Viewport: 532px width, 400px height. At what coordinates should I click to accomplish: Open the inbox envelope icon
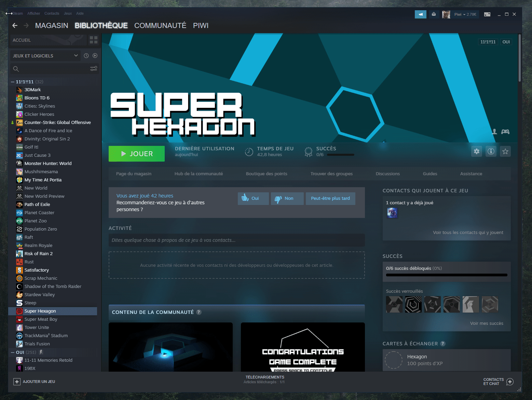[434, 14]
